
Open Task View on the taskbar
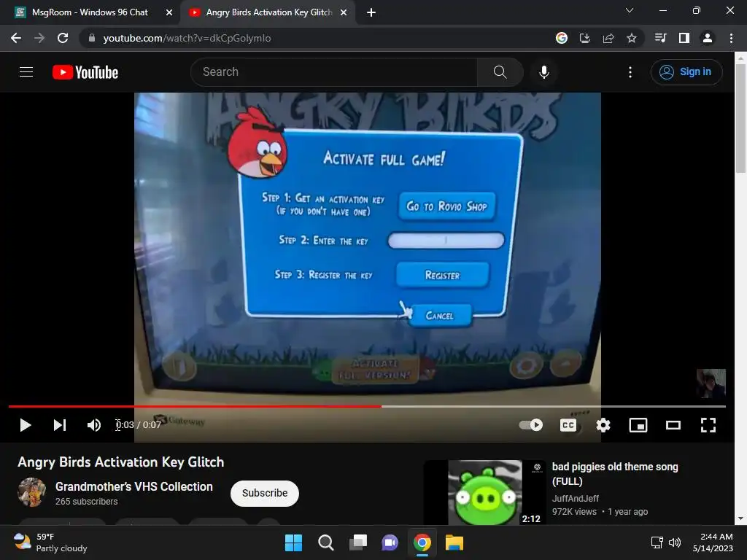tap(357, 542)
